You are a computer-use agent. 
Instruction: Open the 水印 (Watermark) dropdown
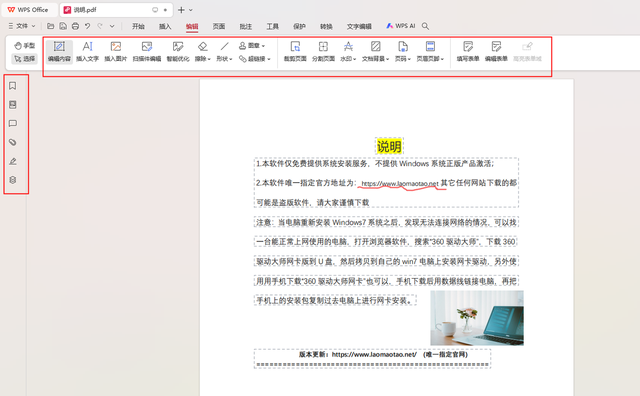tap(348, 51)
